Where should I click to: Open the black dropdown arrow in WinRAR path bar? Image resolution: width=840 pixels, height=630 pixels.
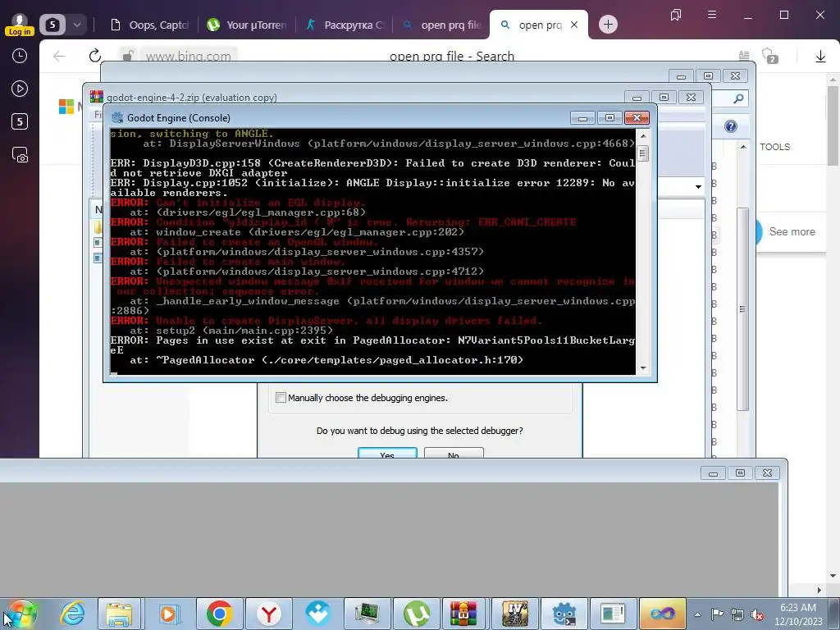point(698,187)
